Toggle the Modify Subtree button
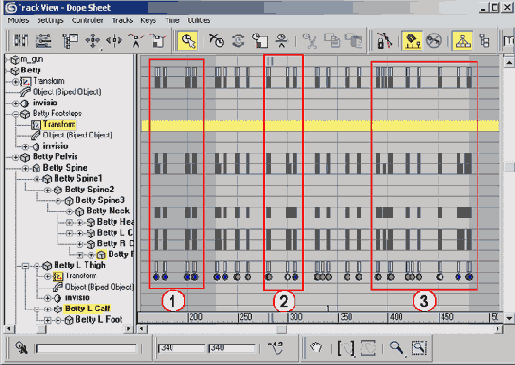The height and width of the screenshot is (365, 515). pos(462,41)
